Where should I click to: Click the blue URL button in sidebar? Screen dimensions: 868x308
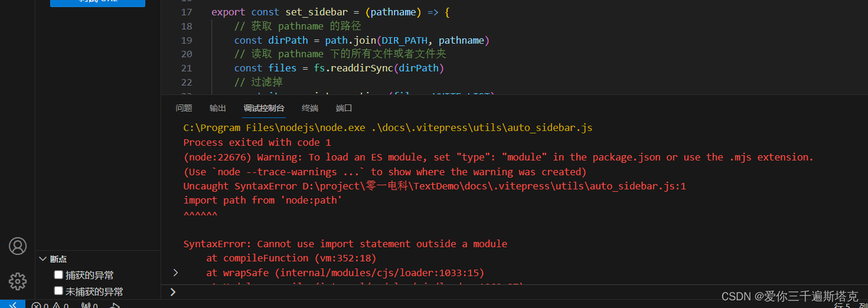tap(97, 2)
